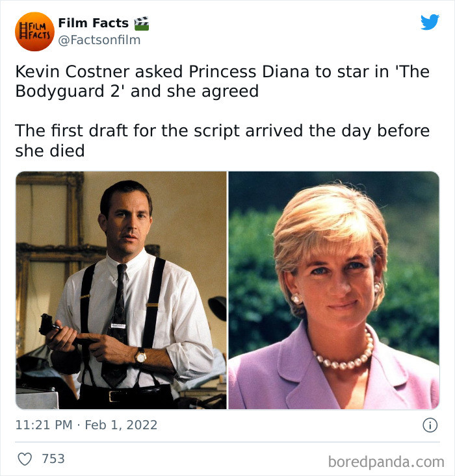
Task: Click the 753 likes count
Action: click(x=53, y=459)
